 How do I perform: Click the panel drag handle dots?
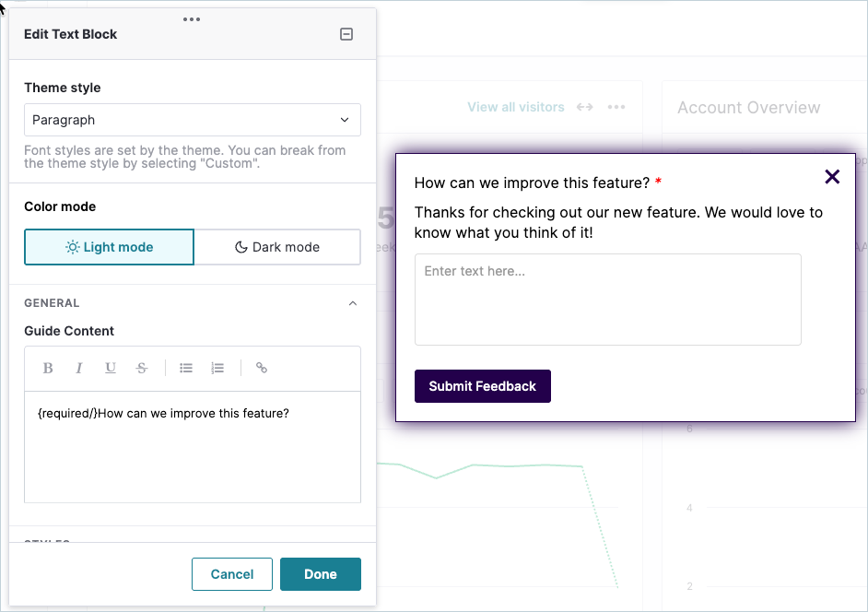point(192,19)
